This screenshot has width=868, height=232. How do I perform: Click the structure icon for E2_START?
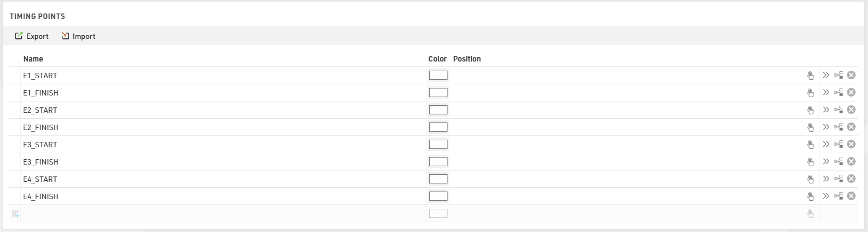click(x=838, y=110)
